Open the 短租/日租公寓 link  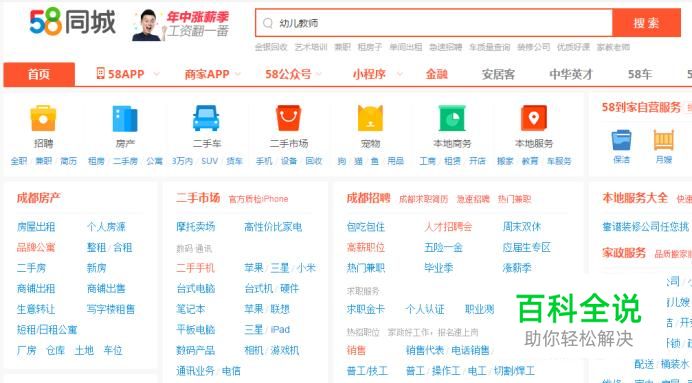click(x=47, y=330)
